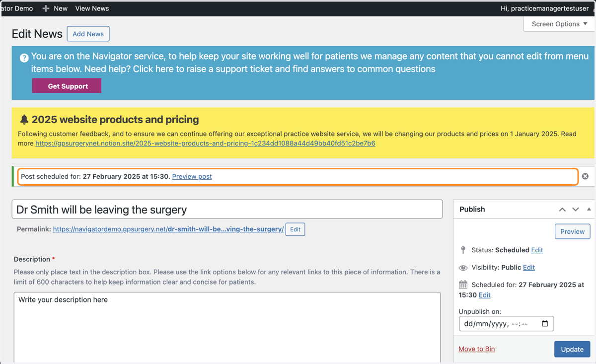Click the Publish panel title
The width and height of the screenshot is (596, 364).
coord(472,209)
